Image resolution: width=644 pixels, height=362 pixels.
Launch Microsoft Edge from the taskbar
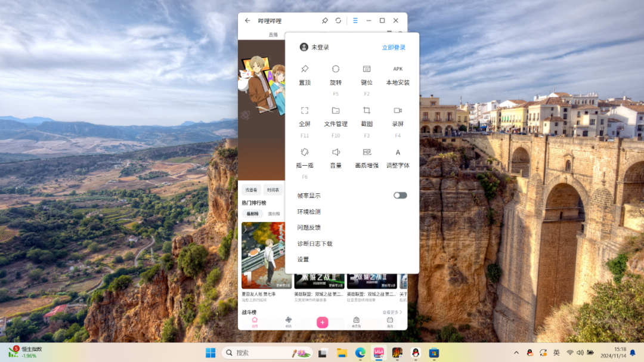(360, 352)
